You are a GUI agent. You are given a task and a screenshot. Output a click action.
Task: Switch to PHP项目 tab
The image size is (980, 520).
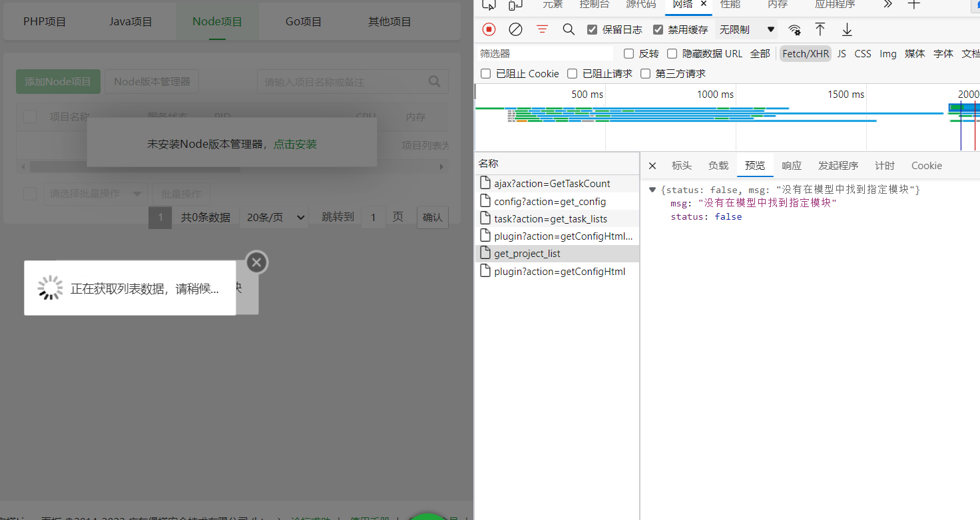click(45, 21)
